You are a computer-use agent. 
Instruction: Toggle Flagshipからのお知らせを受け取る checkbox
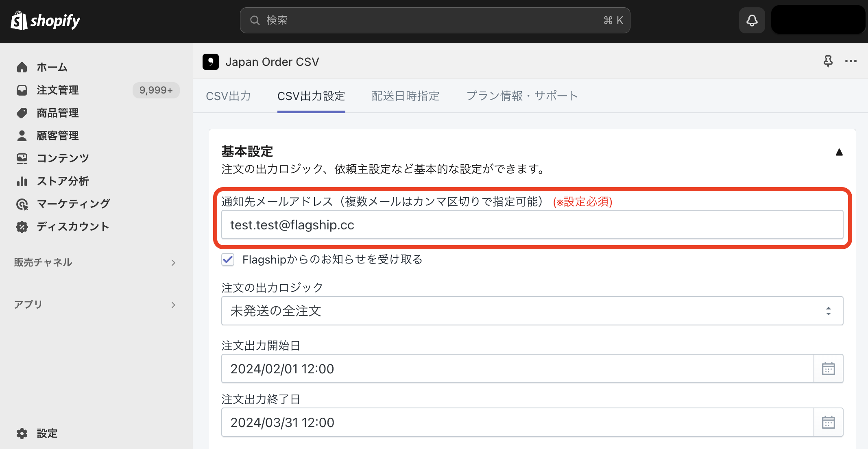point(228,259)
